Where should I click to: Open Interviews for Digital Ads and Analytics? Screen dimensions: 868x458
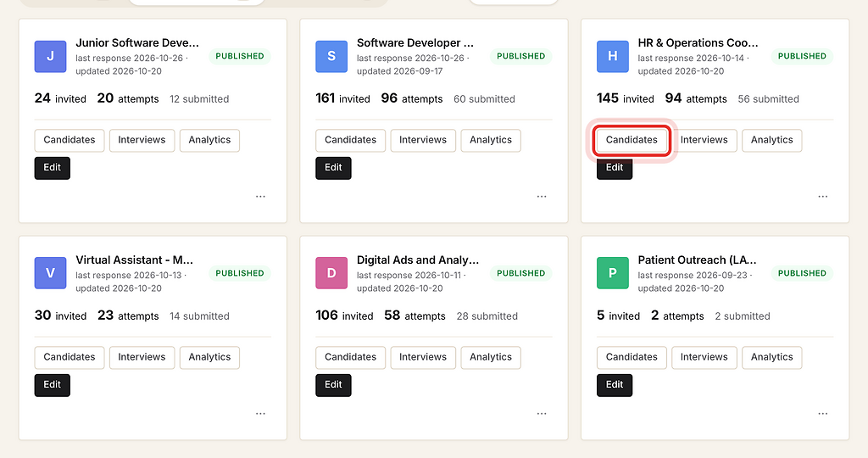pos(423,357)
